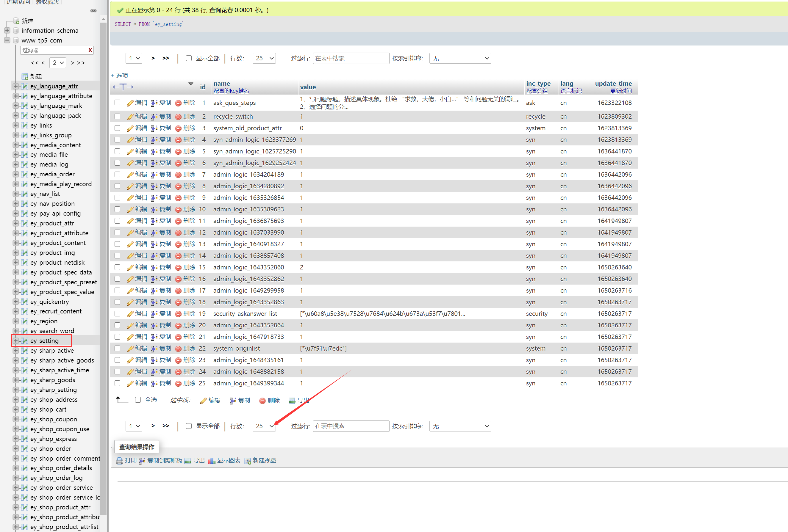Click the red delete icon for system_originlist row

[x=178, y=349]
